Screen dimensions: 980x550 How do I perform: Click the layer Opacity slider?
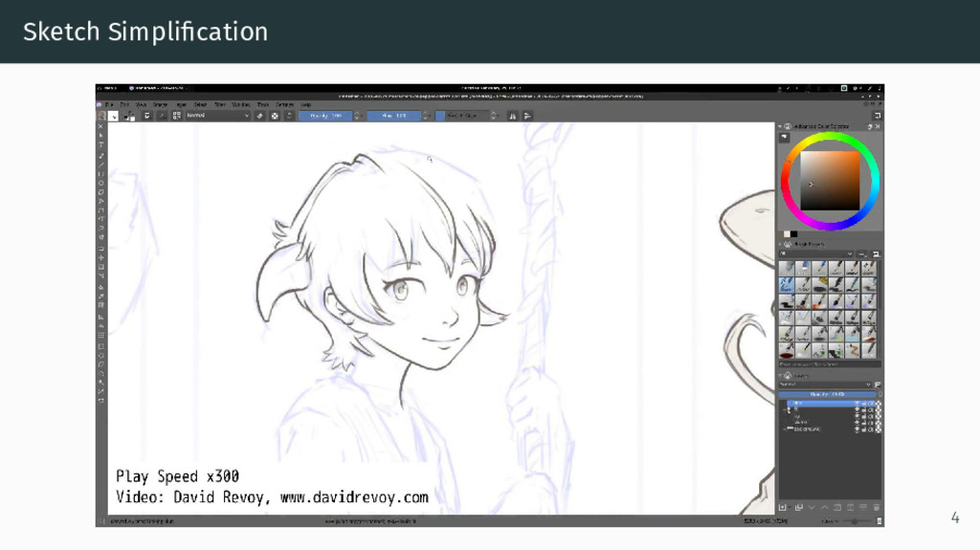pyautogui.click(x=827, y=394)
